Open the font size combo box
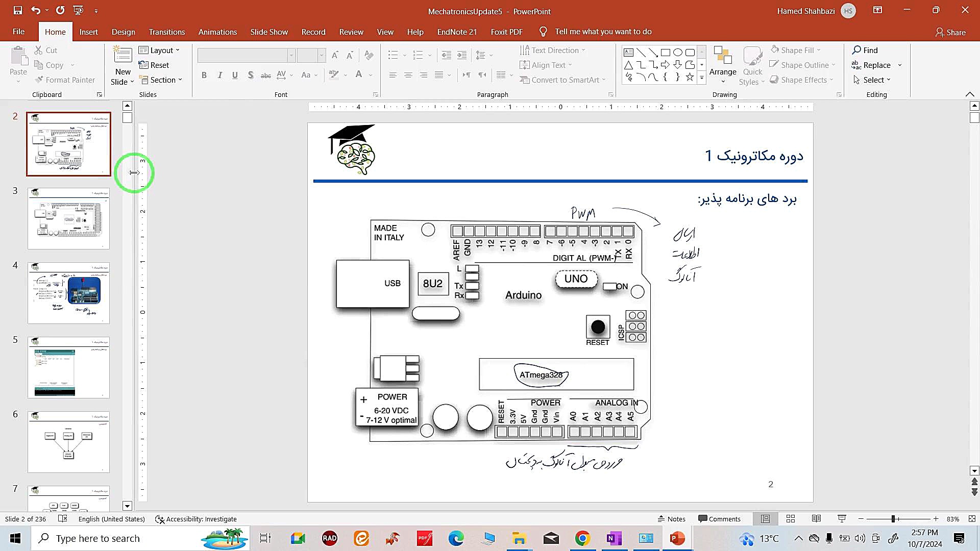 [x=311, y=55]
